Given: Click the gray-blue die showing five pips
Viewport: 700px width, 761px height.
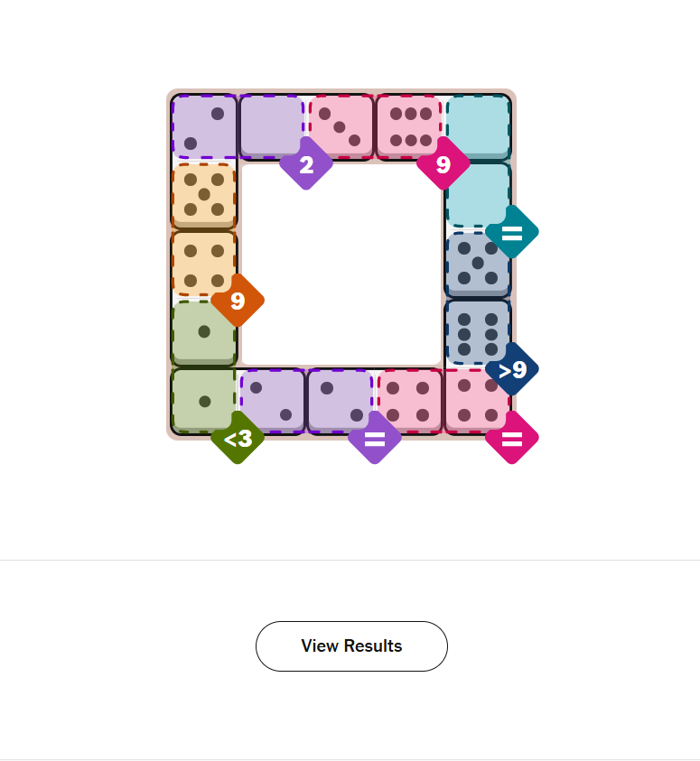Looking at the screenshot, I should pos(478,263).
